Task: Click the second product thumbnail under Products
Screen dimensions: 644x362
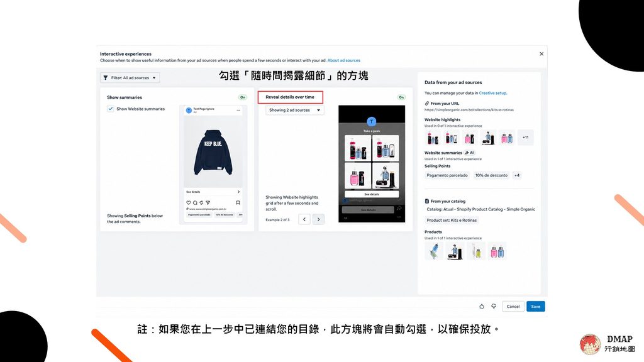Action: click(455, 251)
